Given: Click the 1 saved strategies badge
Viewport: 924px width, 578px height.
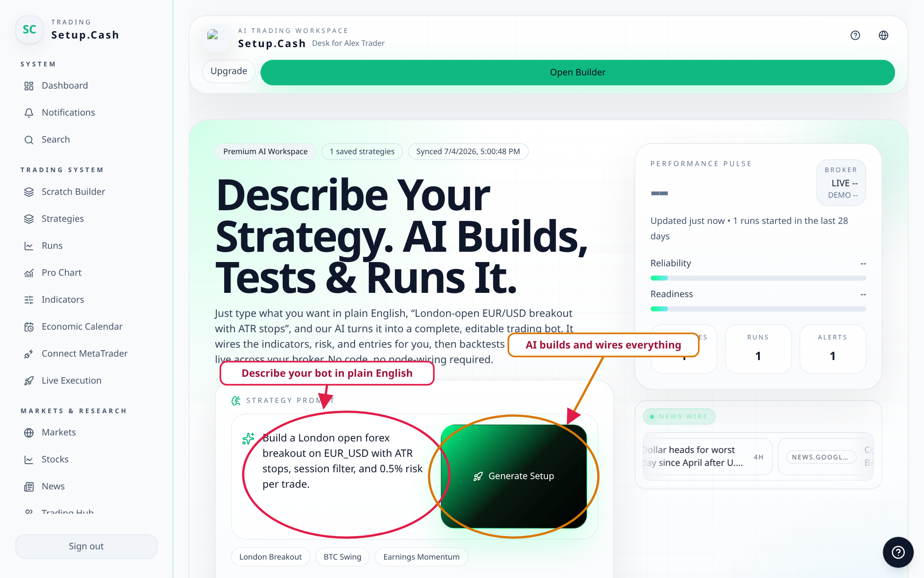Looking at the screenshot, I should pos(362,152).
